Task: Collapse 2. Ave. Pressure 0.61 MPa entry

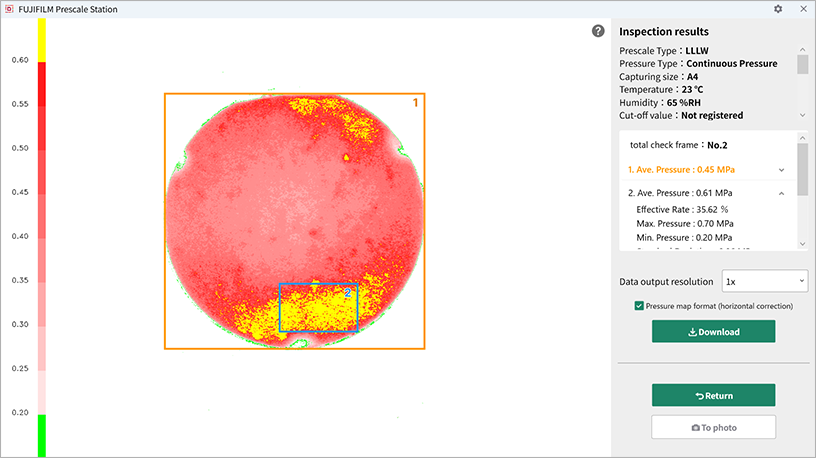Action: click(780, 193)
